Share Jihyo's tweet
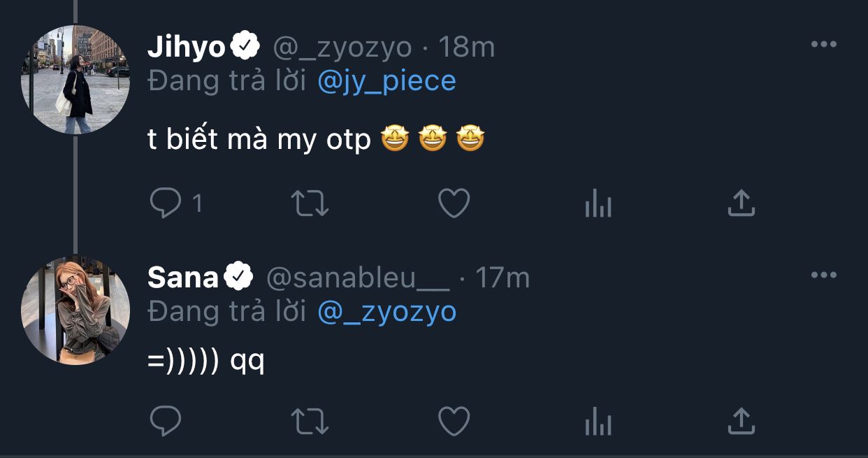Image resolution: width=868 pixels, height=458 pixels. coord(741,203)
